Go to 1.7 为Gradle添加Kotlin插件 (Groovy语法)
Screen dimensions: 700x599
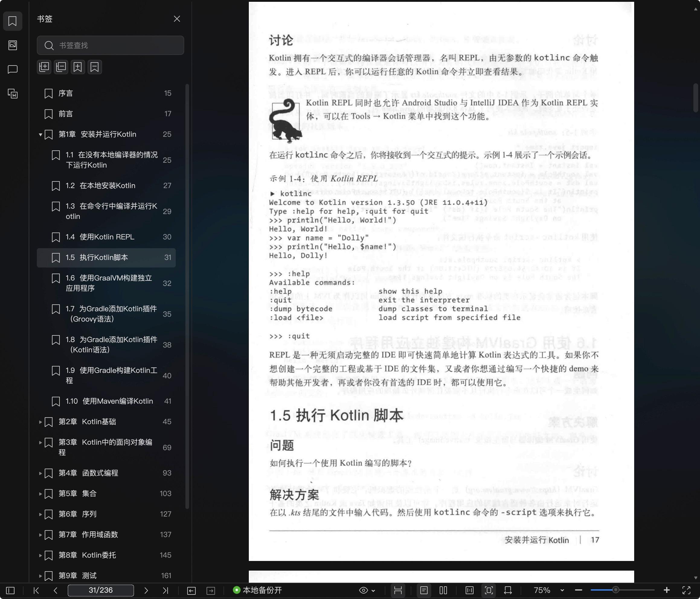pos(106,314)
